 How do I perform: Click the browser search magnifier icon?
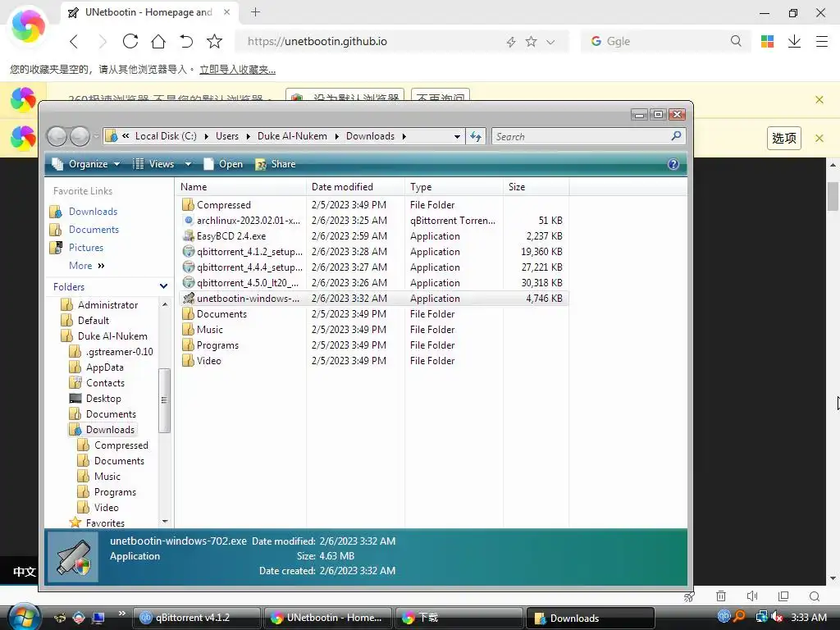736,41
